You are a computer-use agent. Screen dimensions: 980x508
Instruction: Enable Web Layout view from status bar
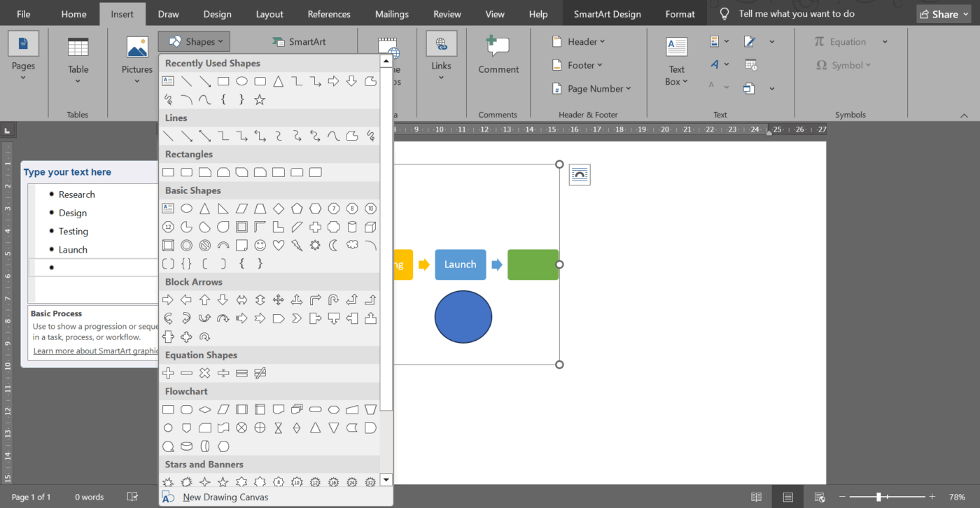coord(819,496)
